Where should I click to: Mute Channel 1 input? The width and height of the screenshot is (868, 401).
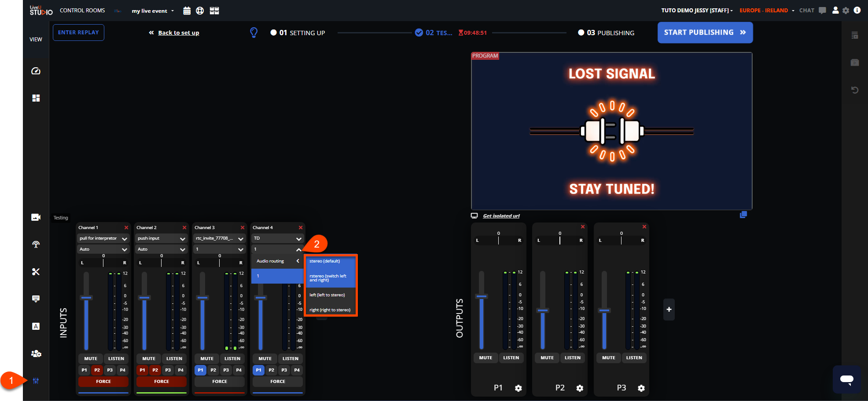(91, 358)
